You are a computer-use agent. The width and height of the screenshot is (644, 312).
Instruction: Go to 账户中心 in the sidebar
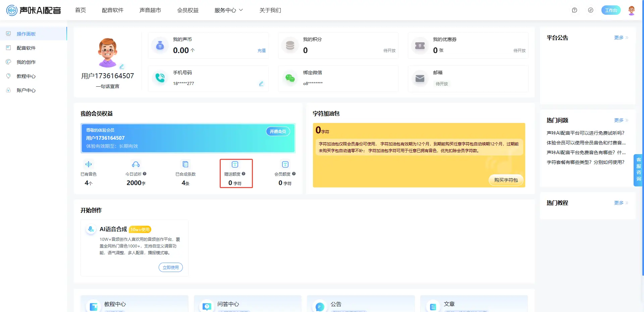(x=26, y=90)
